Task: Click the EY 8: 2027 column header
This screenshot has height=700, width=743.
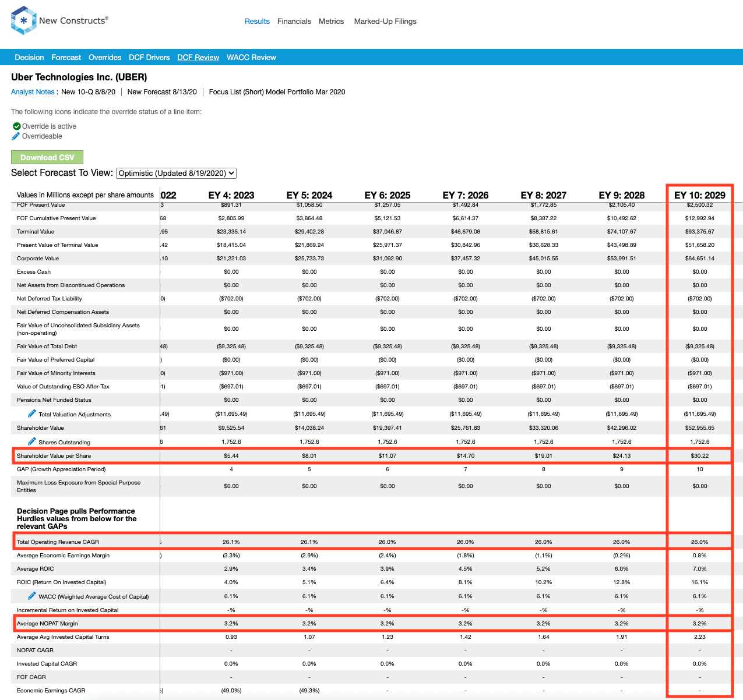Action: 544,195
